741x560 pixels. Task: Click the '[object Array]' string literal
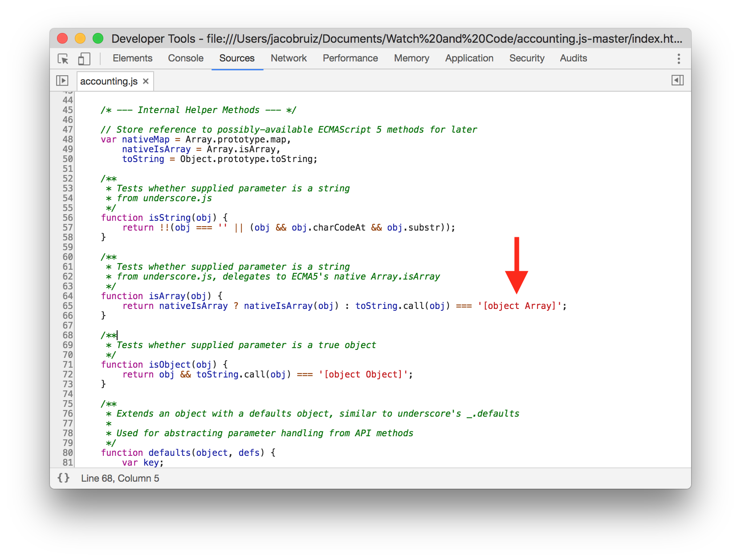pyautogui.click(x=519, y=306)
